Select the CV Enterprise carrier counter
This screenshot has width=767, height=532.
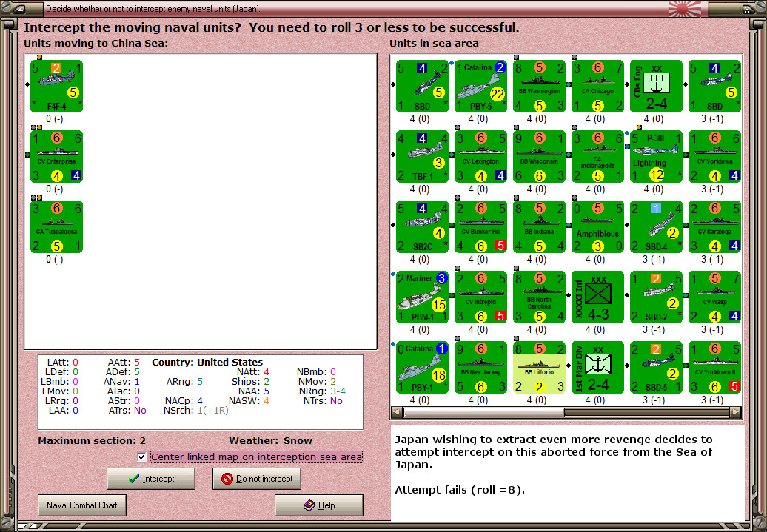click(56, 156)
